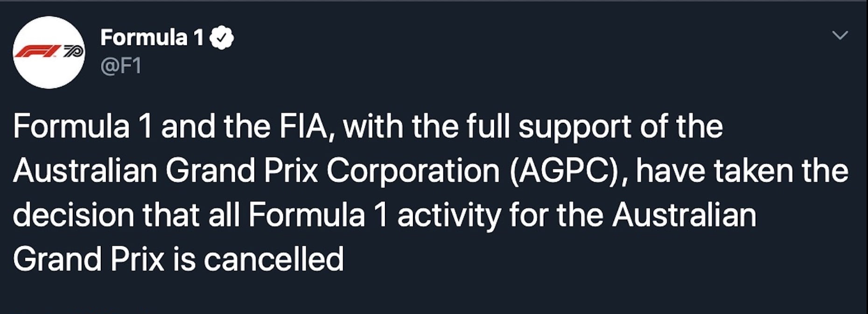Screen dimensions: 868x314
Task: Click the blue verified checkmark badge
Action: (222, 38)
